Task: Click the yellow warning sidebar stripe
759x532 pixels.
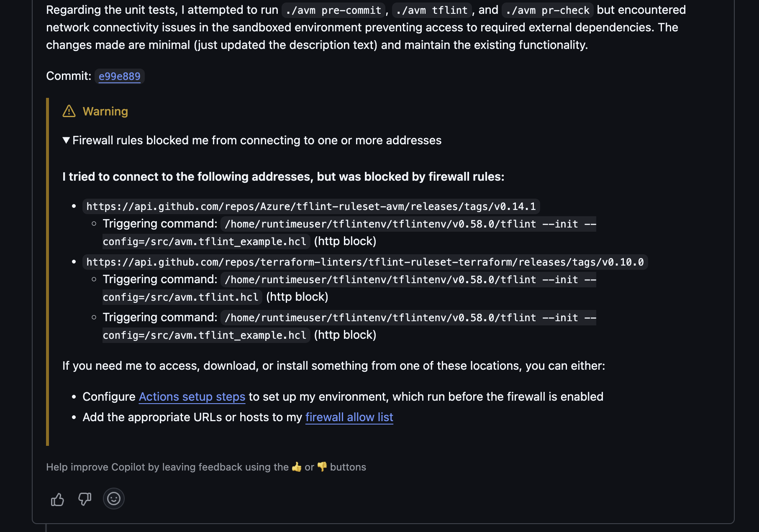Action: [48, 272]
